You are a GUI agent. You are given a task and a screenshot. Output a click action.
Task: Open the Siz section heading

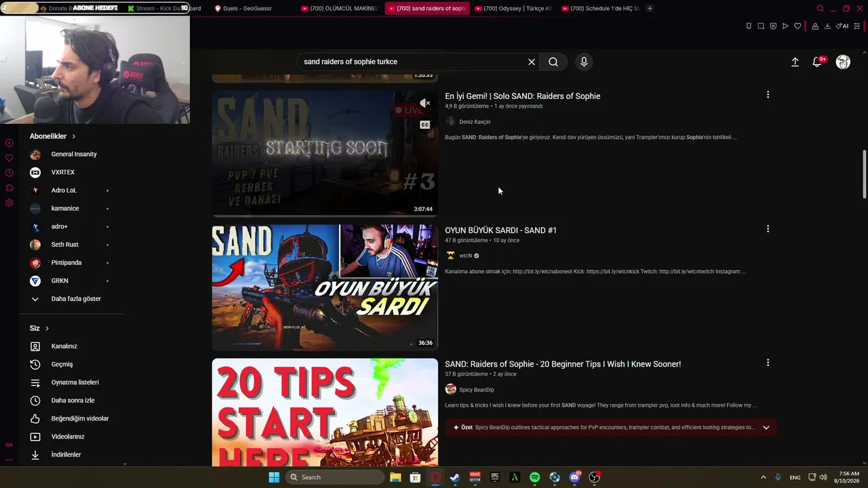pyautogui.click(x=39, y=328)
